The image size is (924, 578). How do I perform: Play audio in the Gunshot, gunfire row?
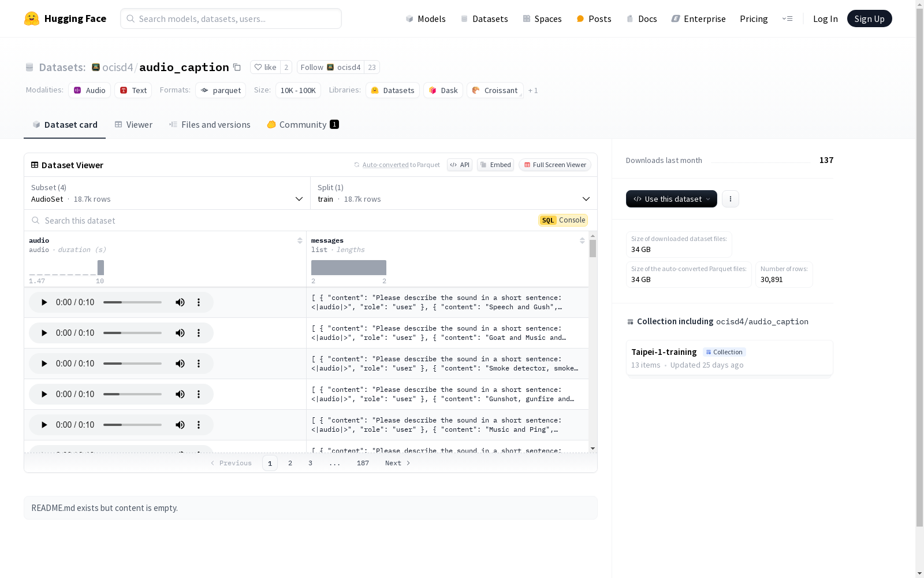pyautogui.click(x=44, y=394)
